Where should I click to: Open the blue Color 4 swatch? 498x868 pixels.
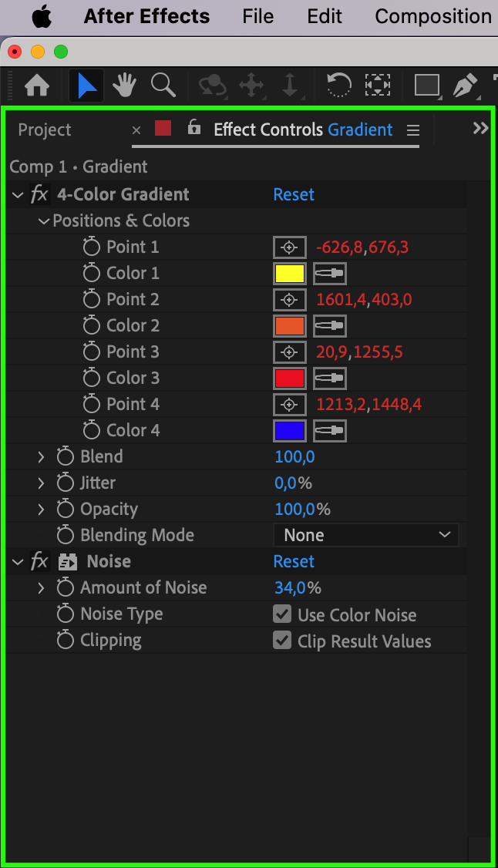289,431
